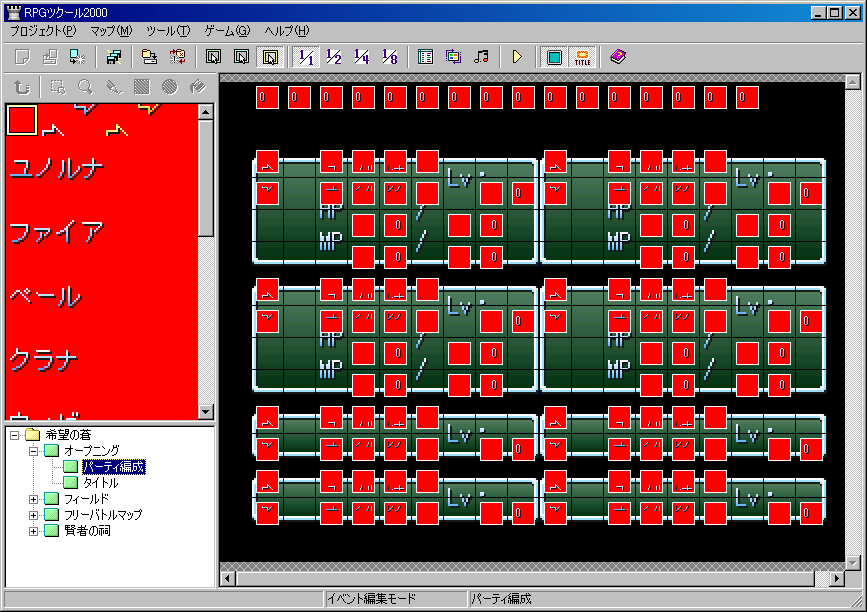Click the Undo arrow in drawing toolbar
The height and width of the screenshot is (612, 867).
(22, 87)
